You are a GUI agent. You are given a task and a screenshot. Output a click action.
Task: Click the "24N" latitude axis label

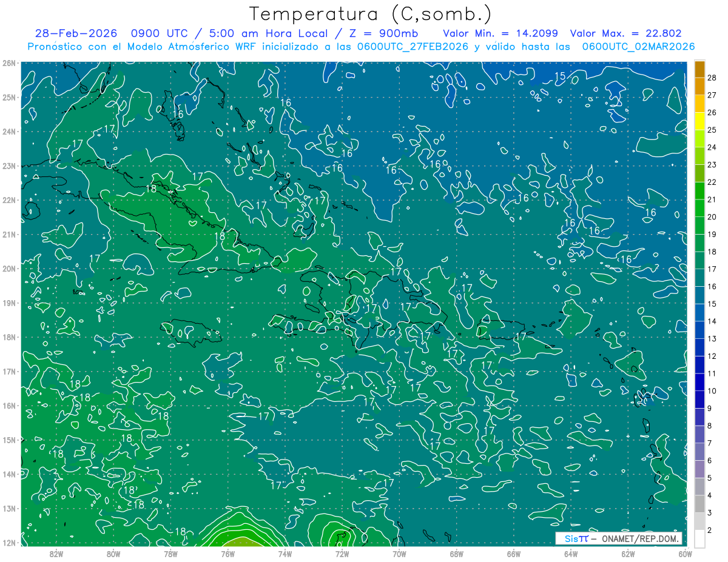[8, 132]
